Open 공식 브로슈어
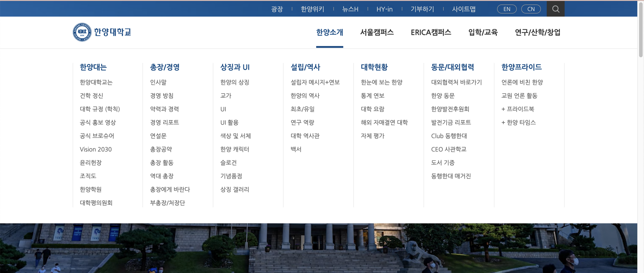Viewport: 644px width, 273px height. 97,136
